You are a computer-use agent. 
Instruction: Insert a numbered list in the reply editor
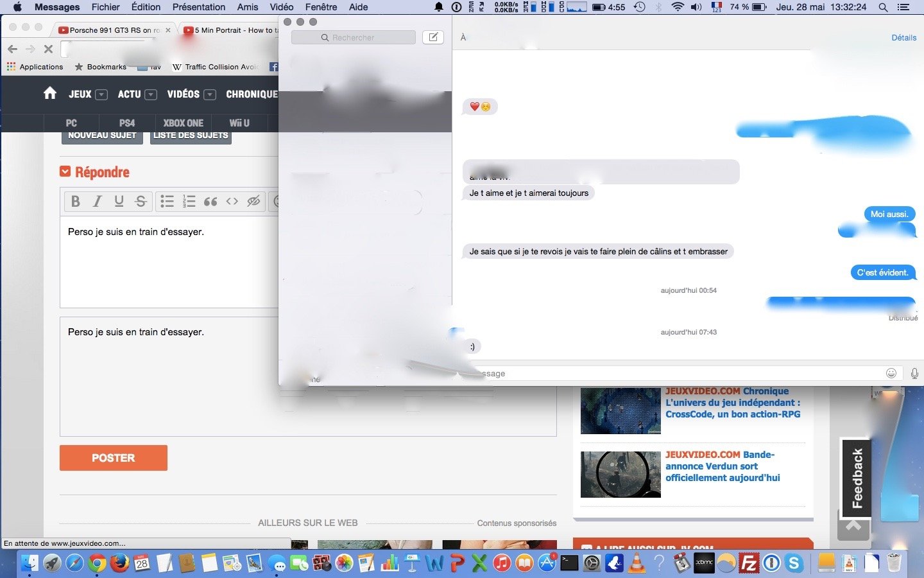(x=189, y=202)
